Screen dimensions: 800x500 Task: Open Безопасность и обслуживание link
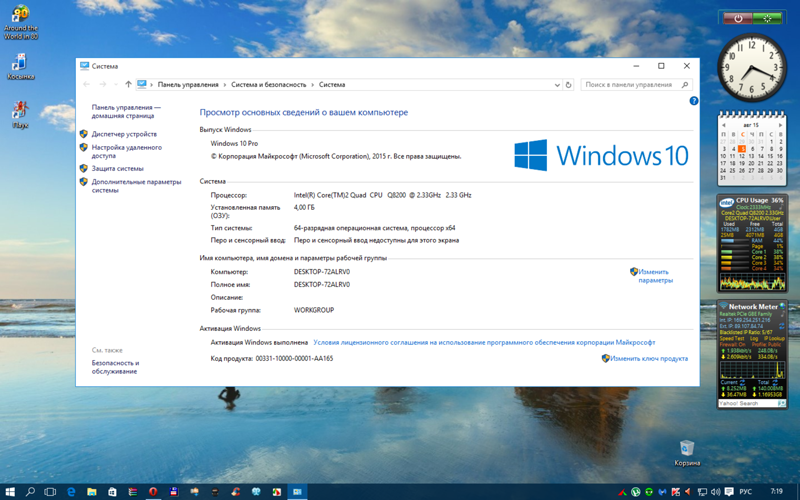(115, 367)
